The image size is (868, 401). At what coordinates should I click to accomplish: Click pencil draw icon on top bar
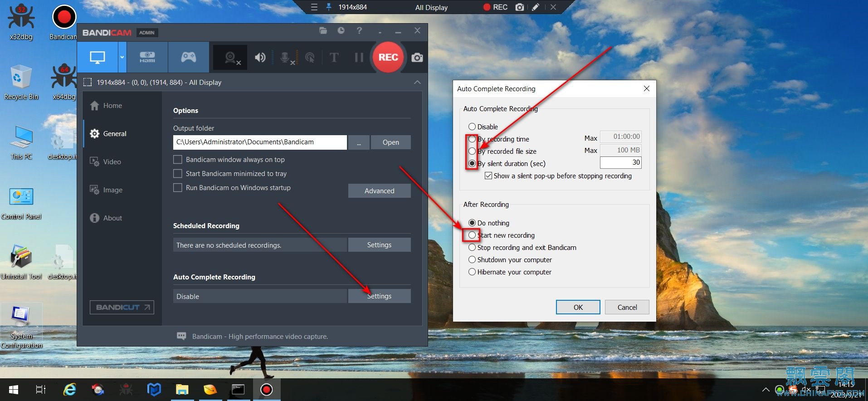pyautogui.click(x=536, y=7)
